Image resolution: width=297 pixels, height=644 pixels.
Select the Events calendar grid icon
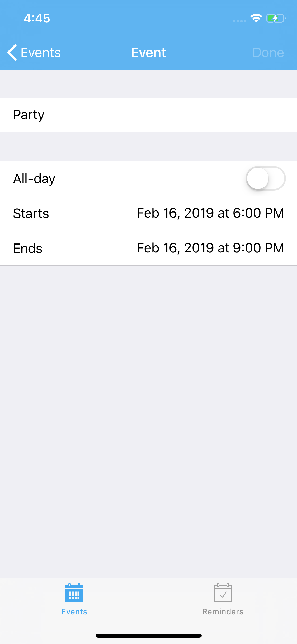click(x=74, y=593)
